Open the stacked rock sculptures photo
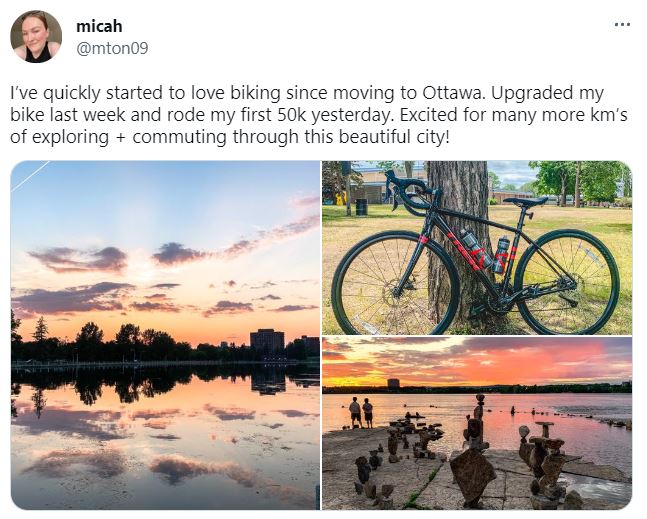647x519 pixels. (477, 423)
